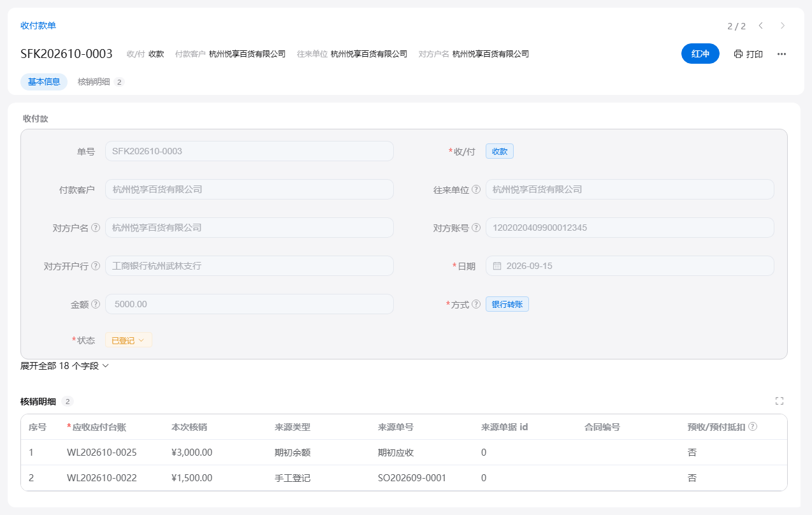Image resolution: width=812 pixels, height=515 pixels.
Task: Click the SO202609-0001 source number cell
Action: [x=412, y=478]
